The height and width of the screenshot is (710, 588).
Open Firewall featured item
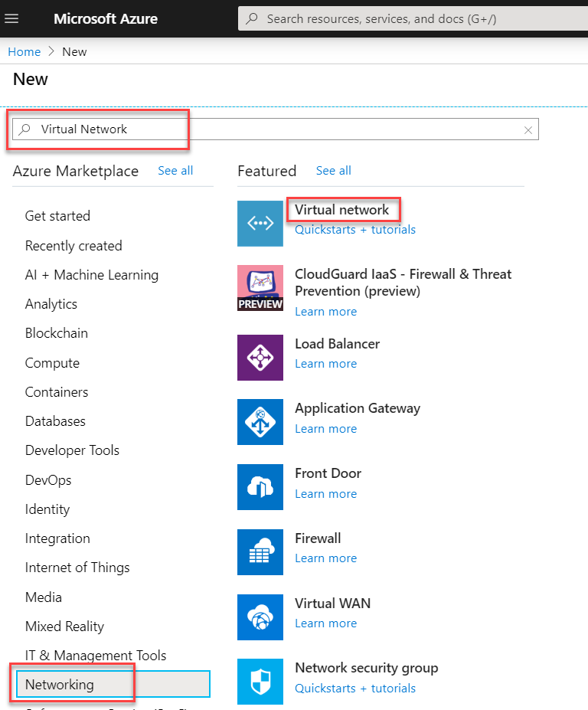318,538
